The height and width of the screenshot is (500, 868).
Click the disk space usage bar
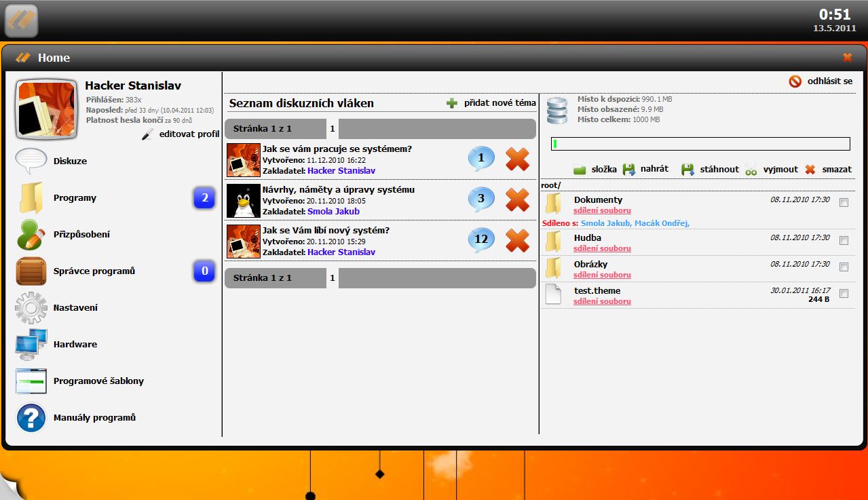click(700, 144)
